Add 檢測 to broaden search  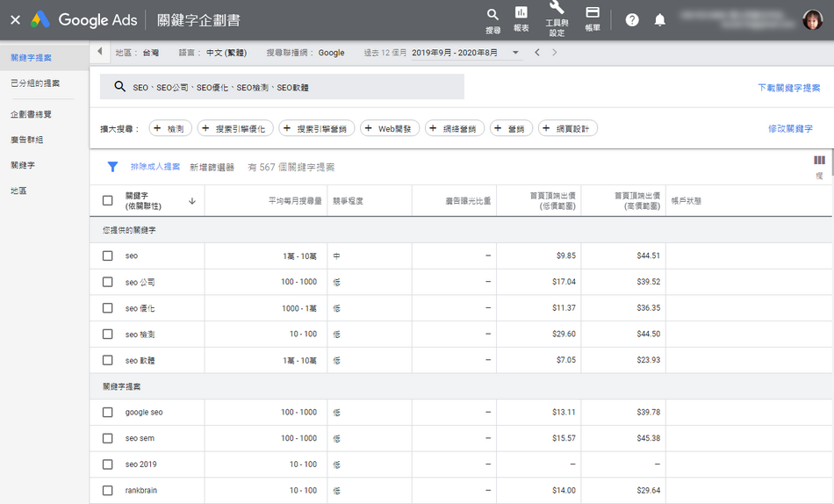click(x=170, y=128)
